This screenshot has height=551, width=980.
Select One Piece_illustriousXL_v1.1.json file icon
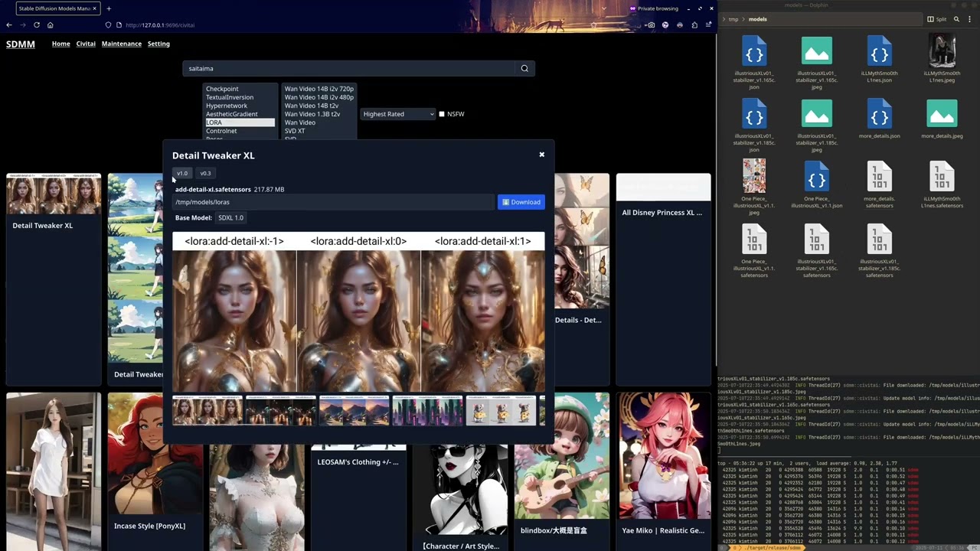pos(817,177)
